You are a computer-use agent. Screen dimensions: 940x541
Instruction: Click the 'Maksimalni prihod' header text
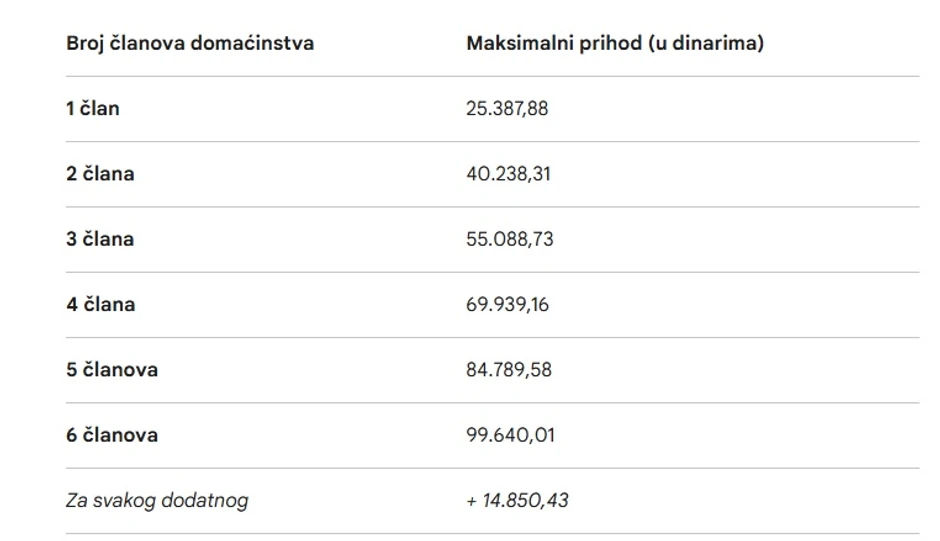tap(546, 44)
